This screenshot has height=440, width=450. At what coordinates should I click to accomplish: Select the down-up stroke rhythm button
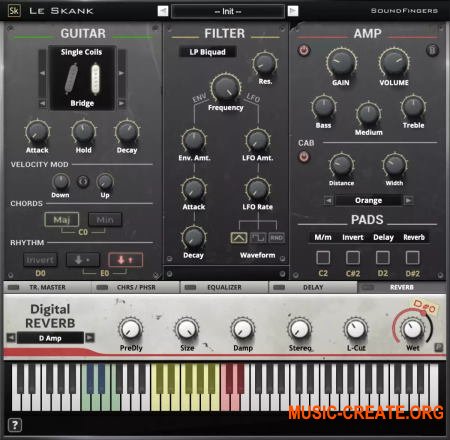125,260
